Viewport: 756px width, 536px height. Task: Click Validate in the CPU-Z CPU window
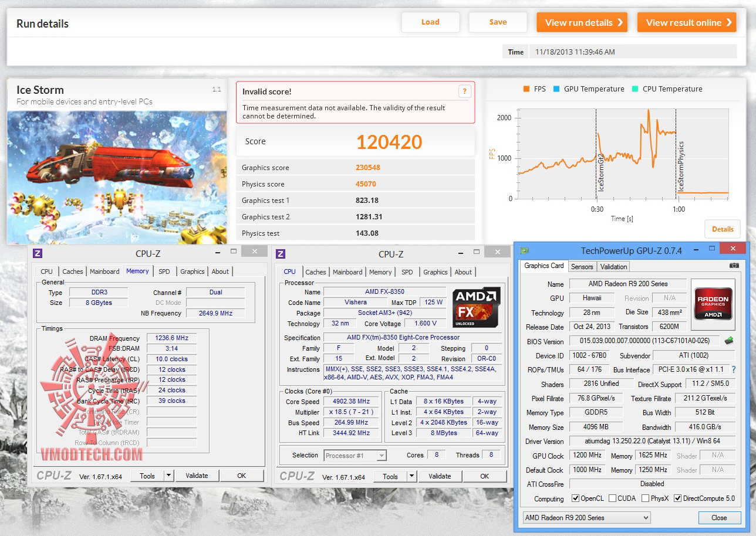(440, 476)
